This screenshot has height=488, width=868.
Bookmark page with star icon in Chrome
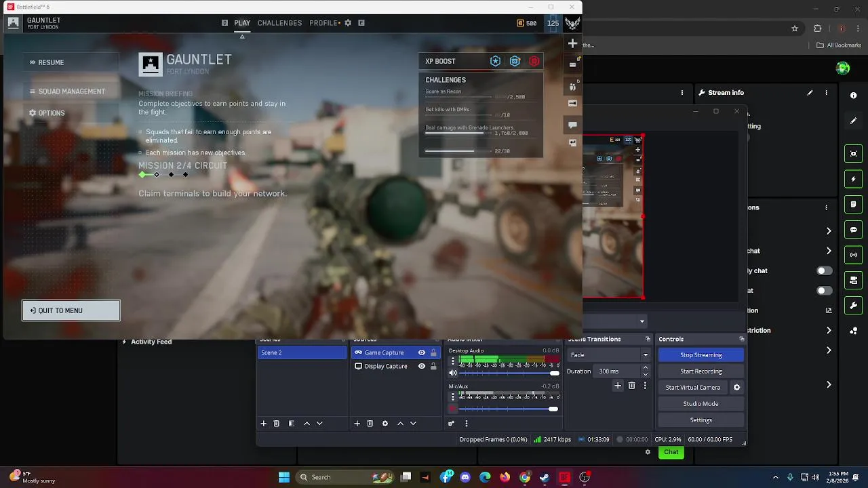[795, 28]
